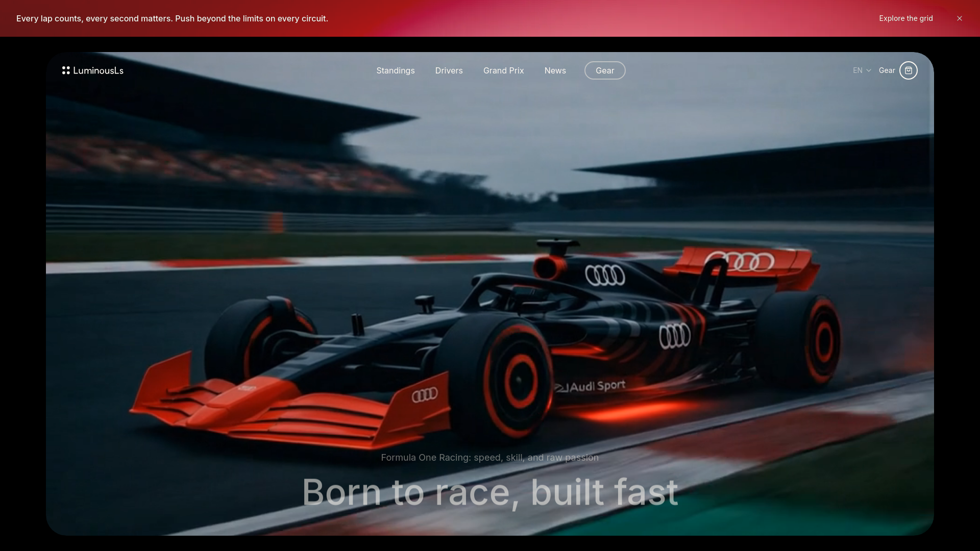The image size is (980, 551).
Task: Click the 'Born to race, built fast' headline
Action: click(x=490, y=492)
